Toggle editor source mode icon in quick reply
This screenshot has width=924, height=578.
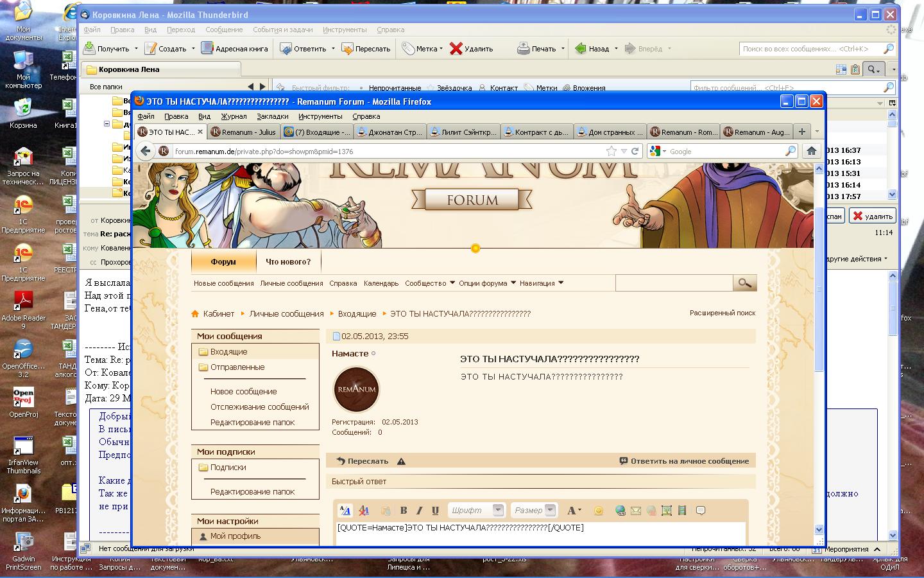pyautogui.click(x=345, y=511)
